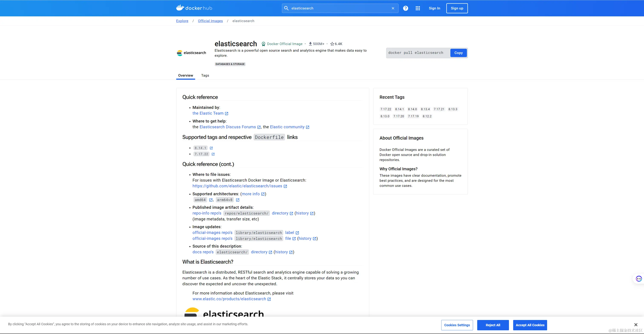Open external icon after file link

coord(294,239)
